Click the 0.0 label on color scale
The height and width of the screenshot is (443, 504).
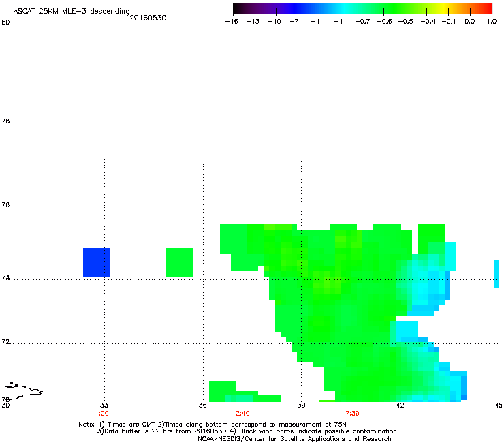[470, 22]
